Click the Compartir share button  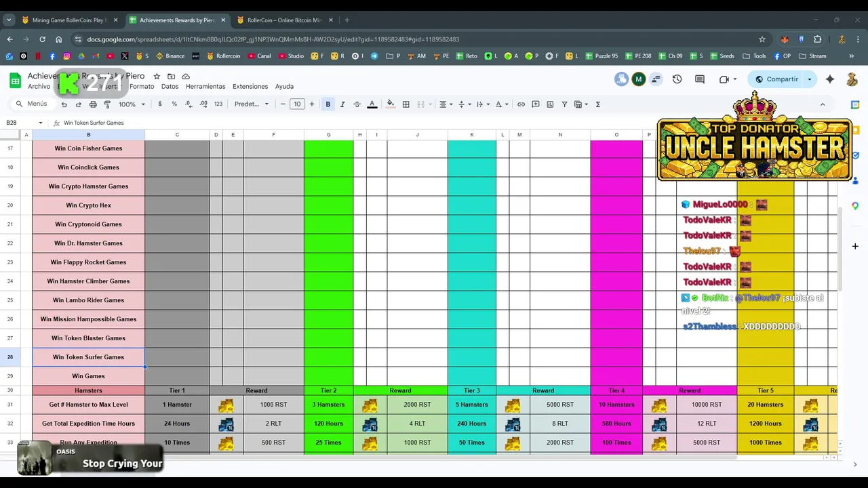tap(776, 79)
